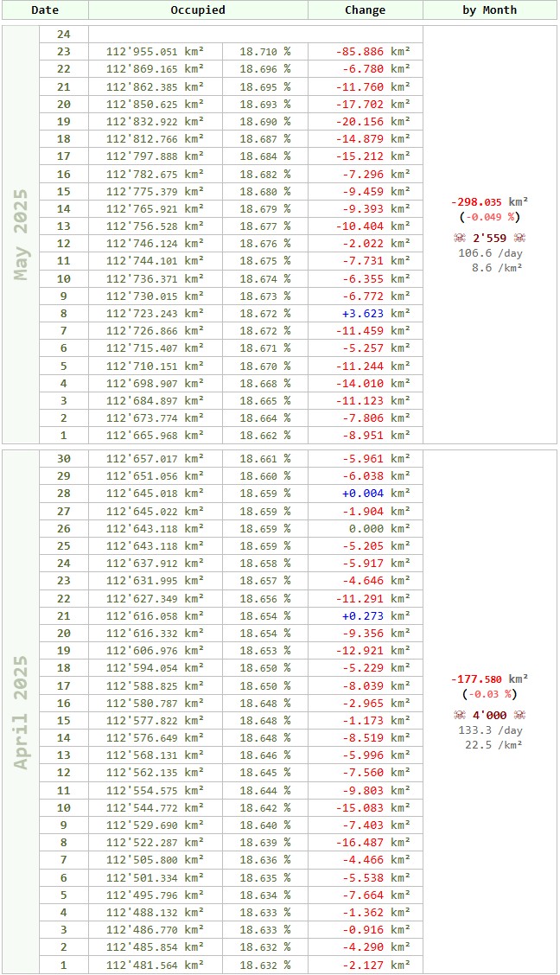Select the Occupied column header
This screenshot has height=975, width=560.
[x=198, y=10]
